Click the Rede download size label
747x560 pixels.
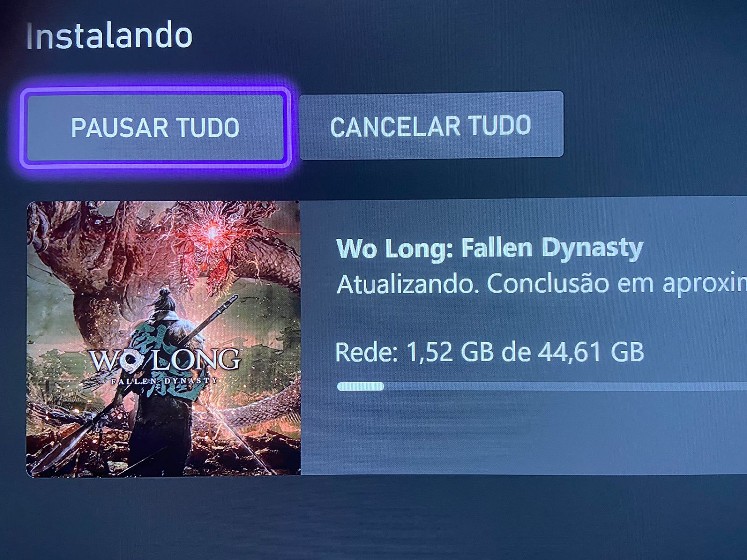tap(490, 352)
